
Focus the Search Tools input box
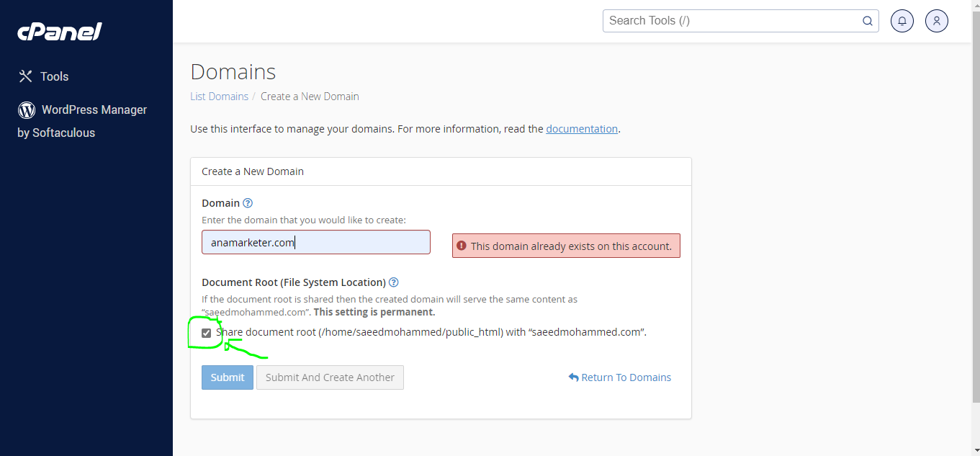731,21
